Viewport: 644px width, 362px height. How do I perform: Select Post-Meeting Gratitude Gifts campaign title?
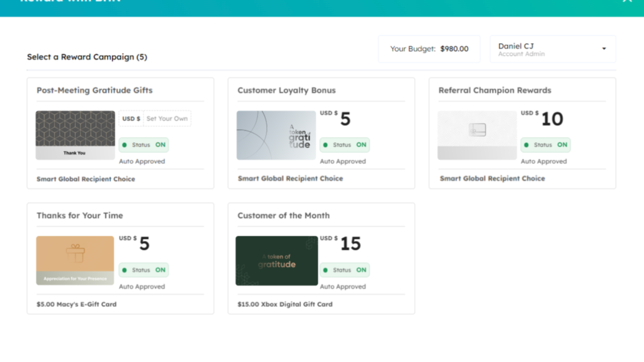(x=95, y=90)
